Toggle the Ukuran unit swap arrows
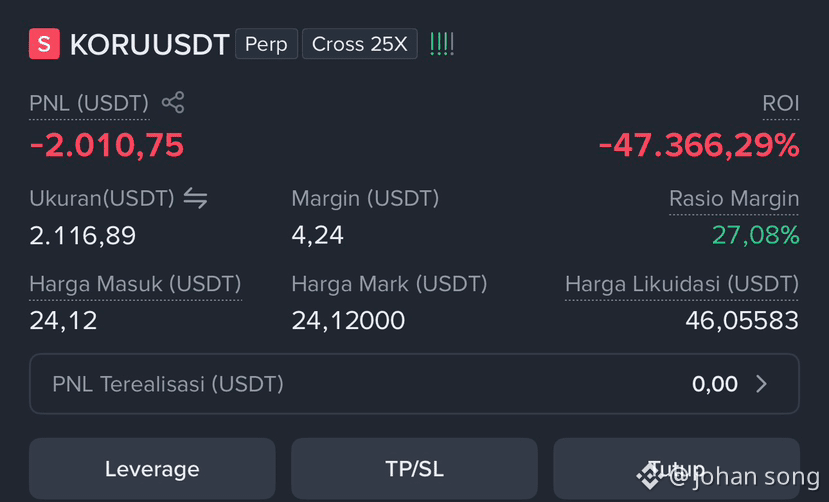This screenshot has height=502, width=829. coord(195,199)
